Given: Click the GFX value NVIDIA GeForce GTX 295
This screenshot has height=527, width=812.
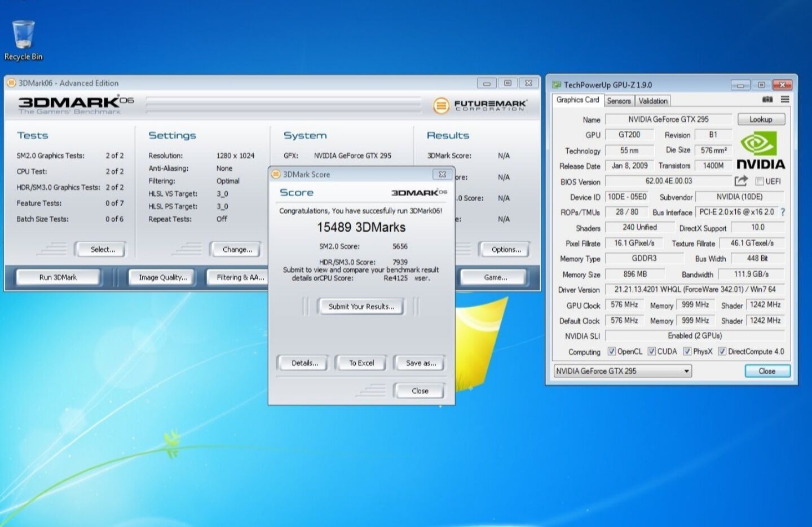Looking at the screenshot, I should [352, 156].
